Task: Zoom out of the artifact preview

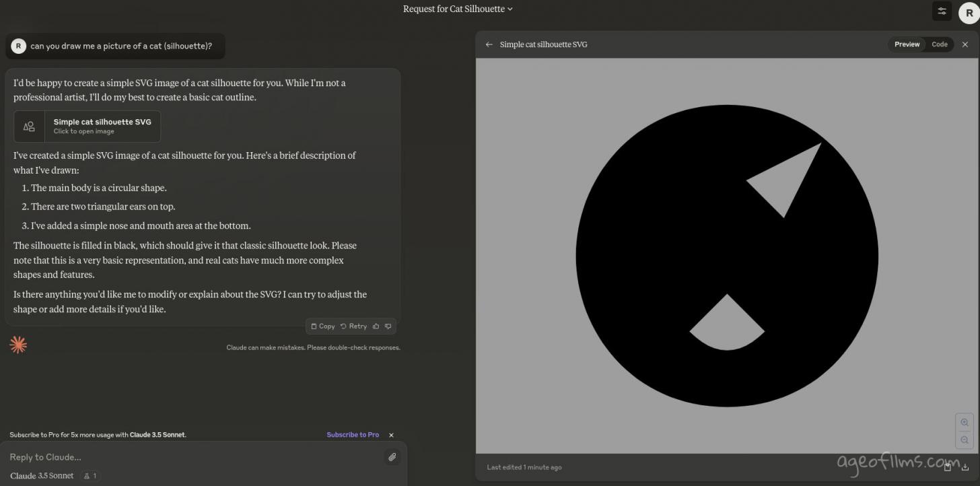Action: point(965,440)
